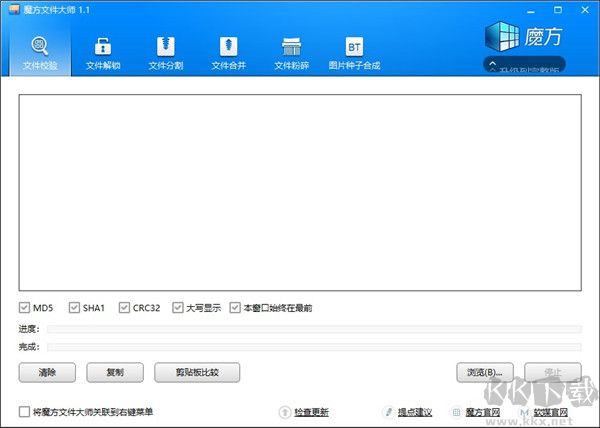Viewport: 600px width, 428px height.
Task: Click the 浏览(B)... browse button
Action: 485,372
